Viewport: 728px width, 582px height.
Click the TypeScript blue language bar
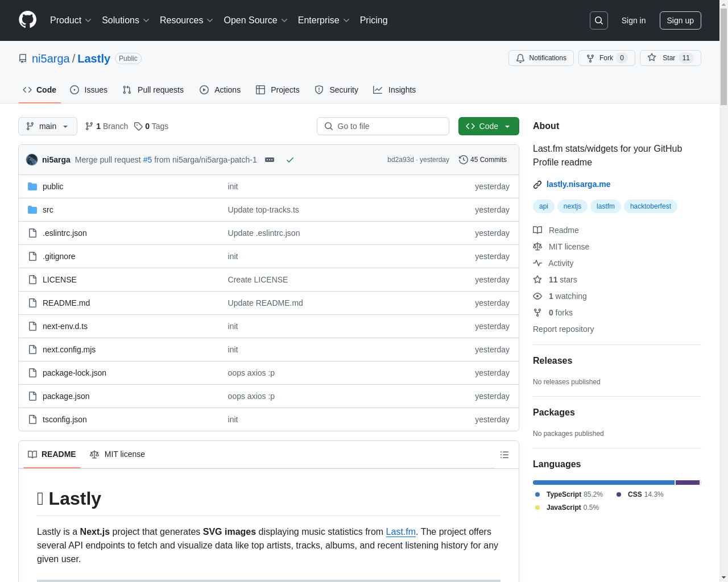click(603, 483)
